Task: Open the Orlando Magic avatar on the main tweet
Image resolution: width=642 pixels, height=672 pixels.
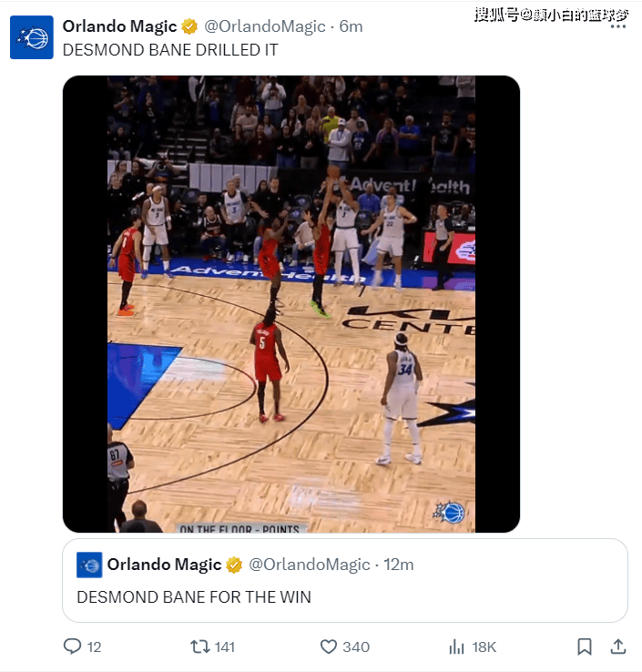Action: (x=32, y=37)
